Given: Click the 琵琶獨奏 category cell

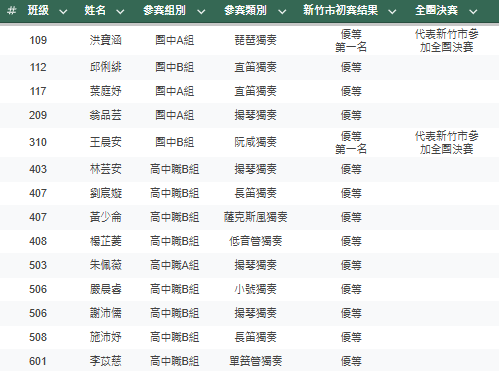Looking at the screenshot, I should pos(256,40).
